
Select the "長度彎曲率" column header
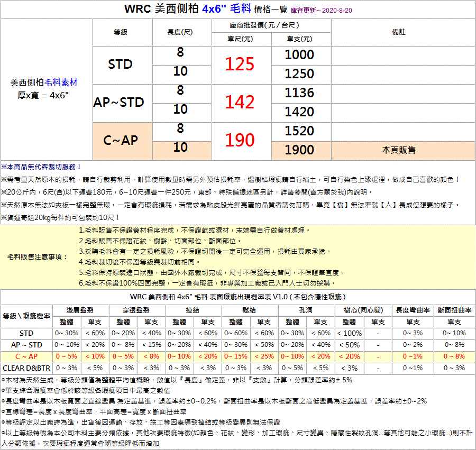click(x=413, y=310)
